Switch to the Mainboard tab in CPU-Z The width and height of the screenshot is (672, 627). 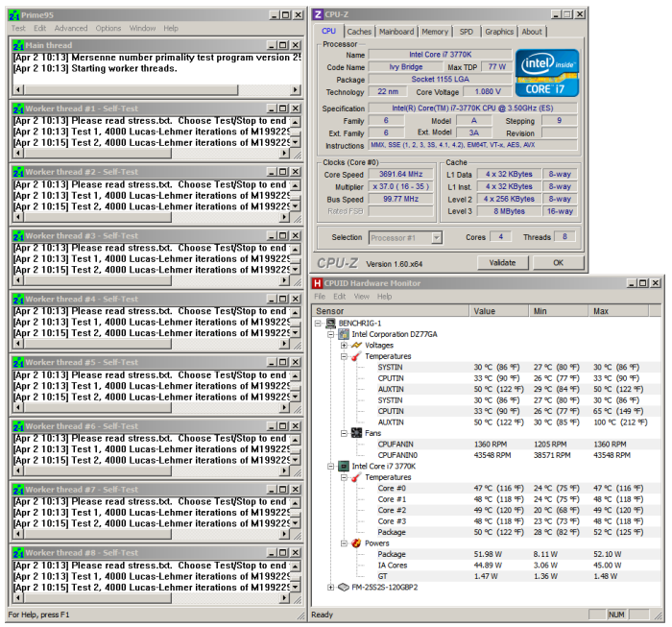[396, 32]
